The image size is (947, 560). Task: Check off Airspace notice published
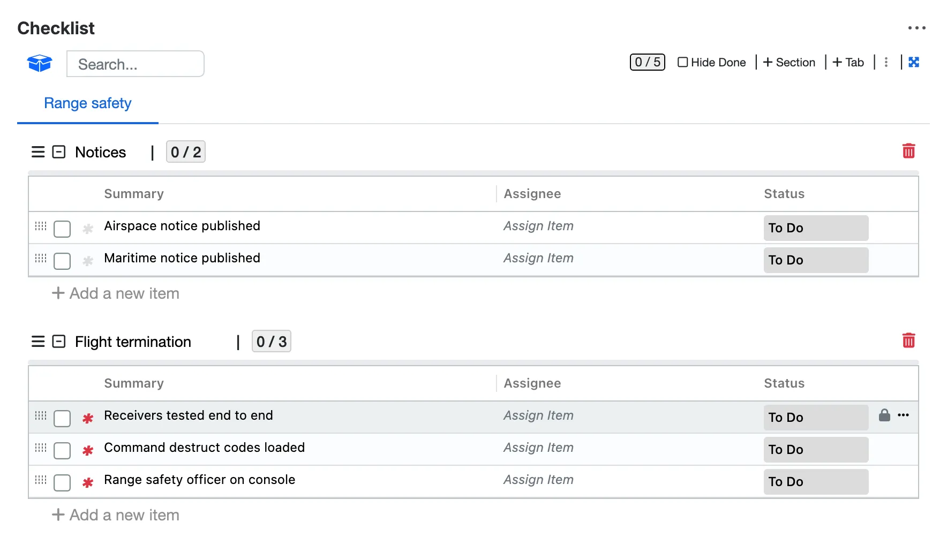point(62,229)
